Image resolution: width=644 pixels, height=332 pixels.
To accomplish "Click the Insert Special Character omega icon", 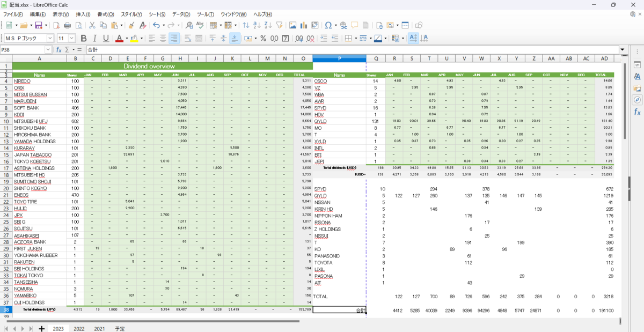I will (x=328, y=25).
